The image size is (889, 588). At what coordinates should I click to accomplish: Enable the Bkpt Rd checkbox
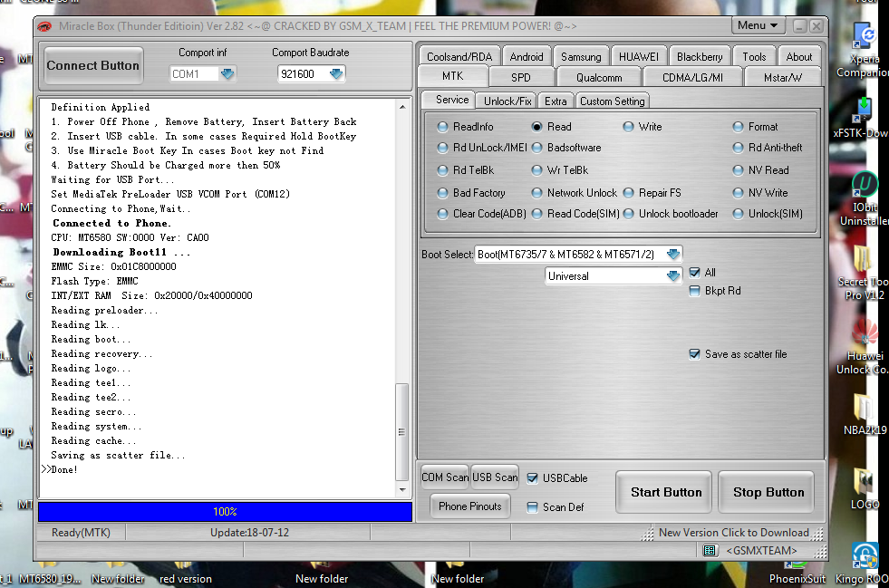click(694, 291)
